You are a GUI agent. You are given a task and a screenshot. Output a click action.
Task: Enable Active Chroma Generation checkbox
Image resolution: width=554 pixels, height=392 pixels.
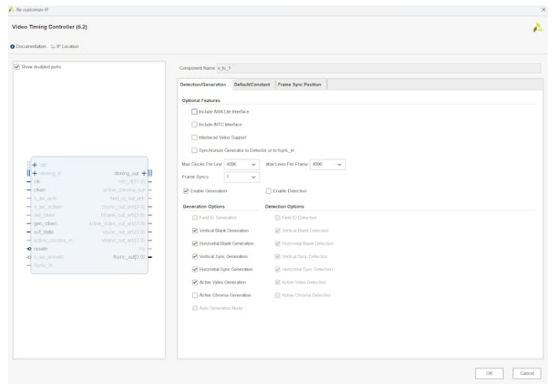[x=195, y=295]
